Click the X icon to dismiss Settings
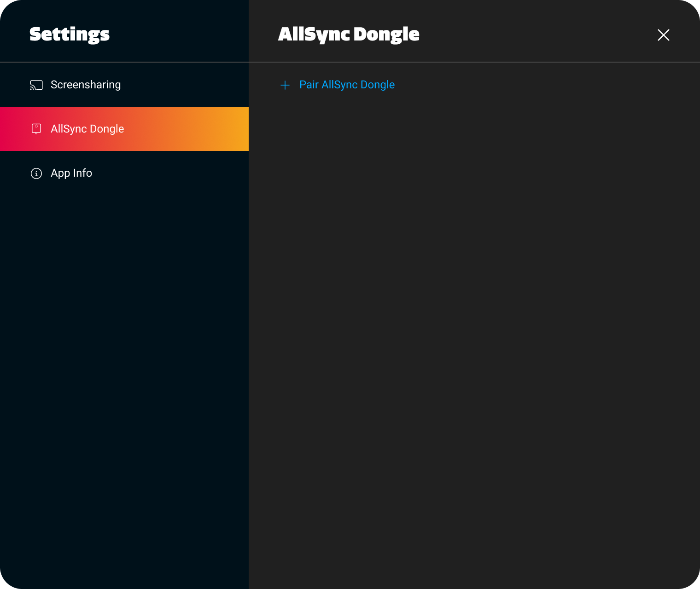Screen dimensions: 700x589 (x=663, y=35)
